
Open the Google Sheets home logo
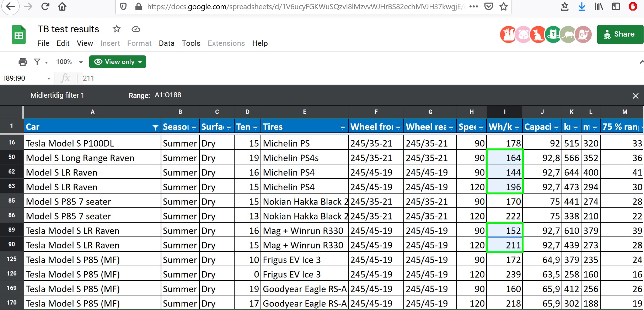tap(19, 34)
